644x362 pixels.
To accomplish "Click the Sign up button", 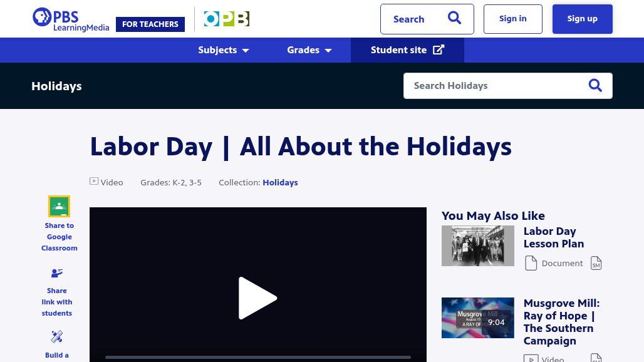I will coord(582,19).
